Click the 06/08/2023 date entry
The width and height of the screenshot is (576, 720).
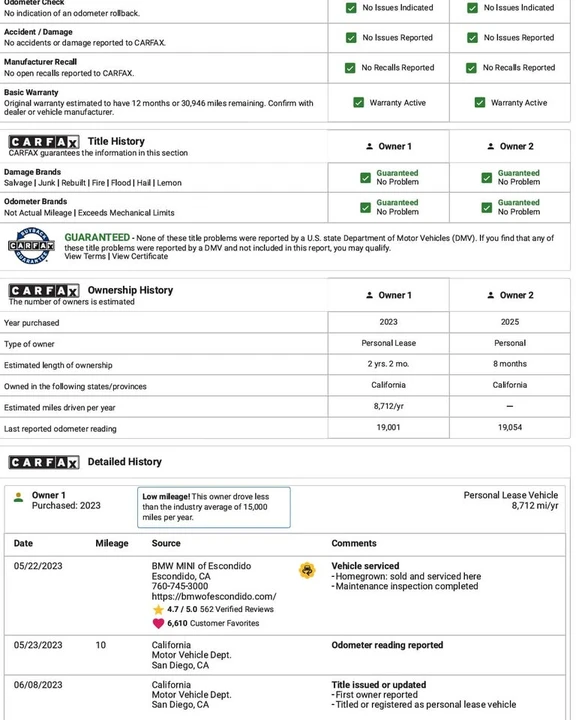38,685
